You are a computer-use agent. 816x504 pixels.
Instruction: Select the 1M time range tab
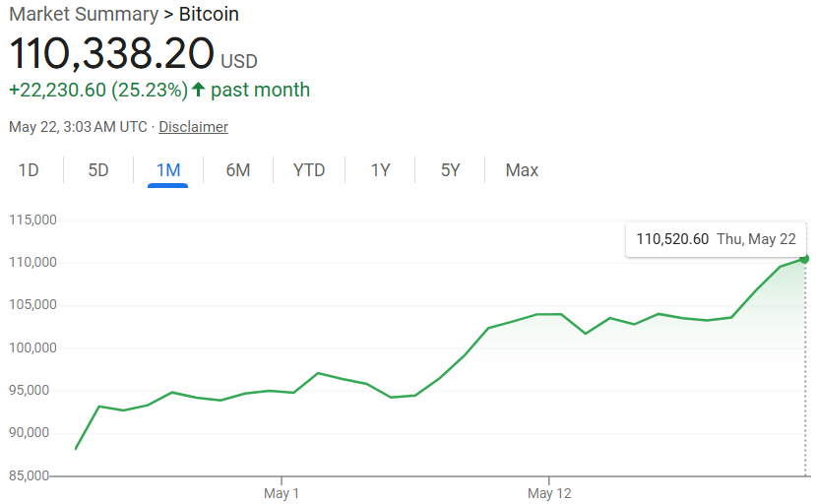pos(168,170)
